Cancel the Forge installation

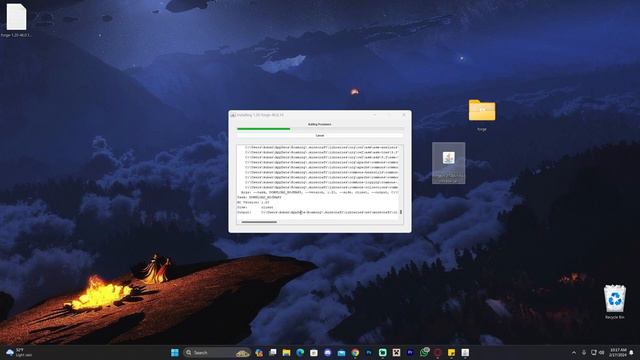point(320,135)
